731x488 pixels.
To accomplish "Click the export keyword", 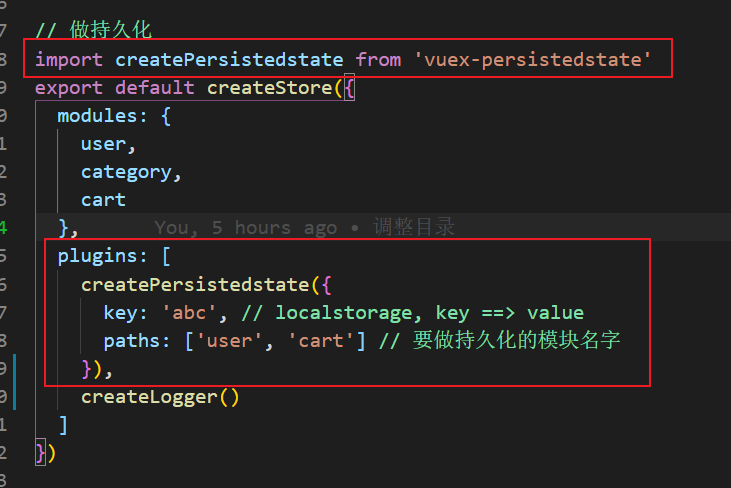I will pyautogui.click(x=69, y=88).
